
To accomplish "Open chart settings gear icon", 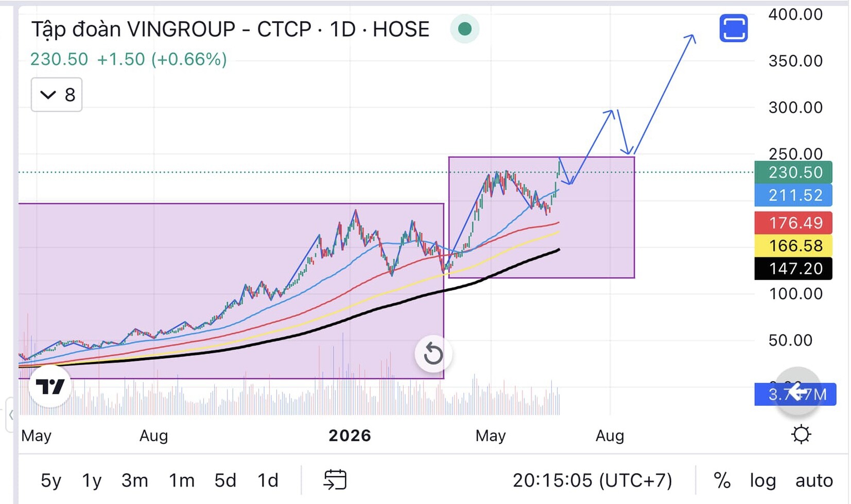I will click(x=801, y=435).
